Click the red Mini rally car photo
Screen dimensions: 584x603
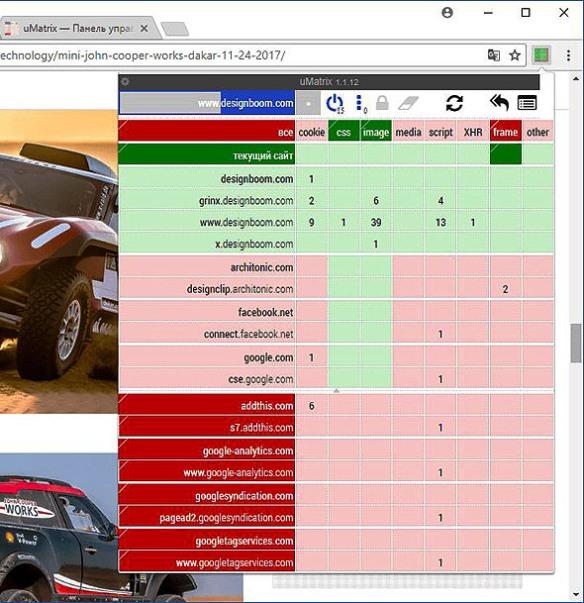[59, 262]
